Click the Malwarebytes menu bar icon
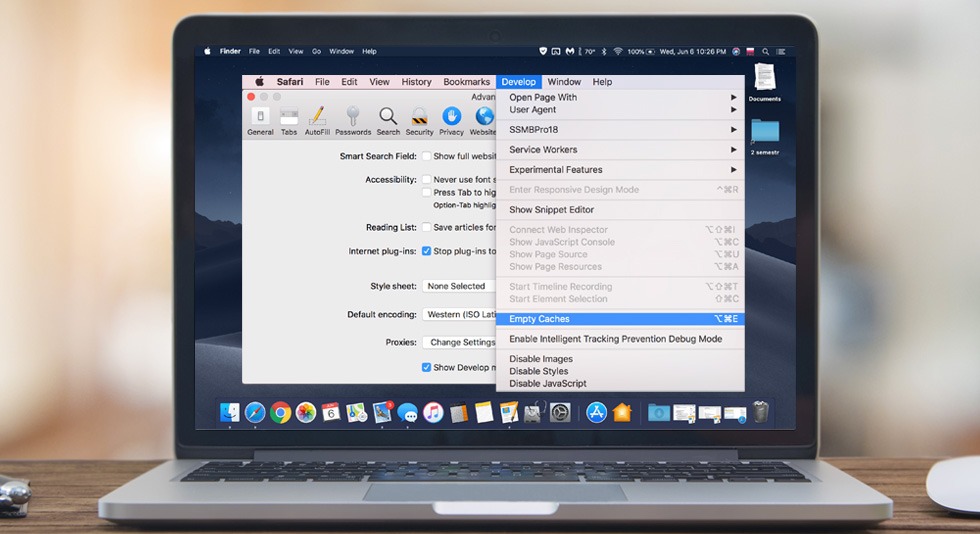Screen dimensions: 980x534 click(569, 51)
